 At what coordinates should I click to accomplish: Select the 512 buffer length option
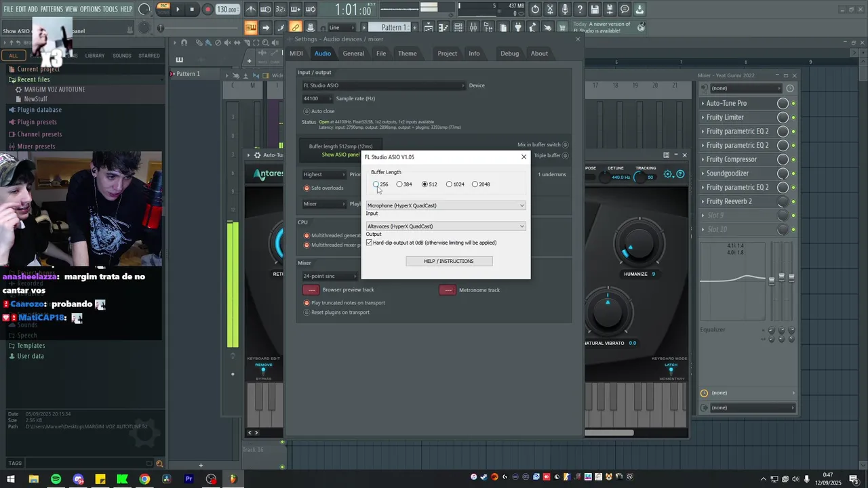click(x=429, y=184)
